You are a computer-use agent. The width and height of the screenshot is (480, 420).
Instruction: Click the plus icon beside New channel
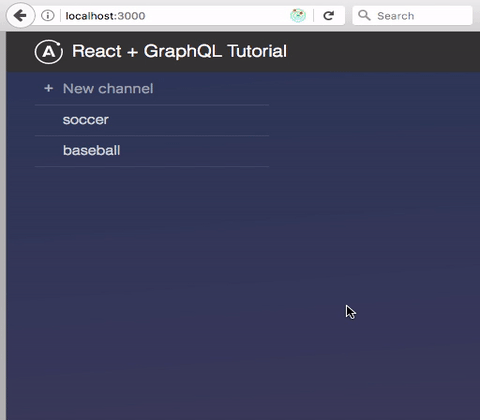coord(49,88)
